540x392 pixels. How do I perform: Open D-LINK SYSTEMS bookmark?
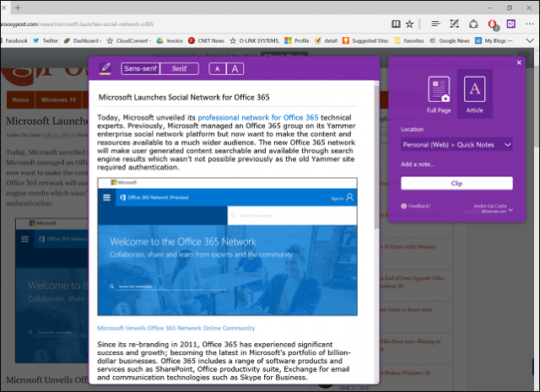[255, 40]
